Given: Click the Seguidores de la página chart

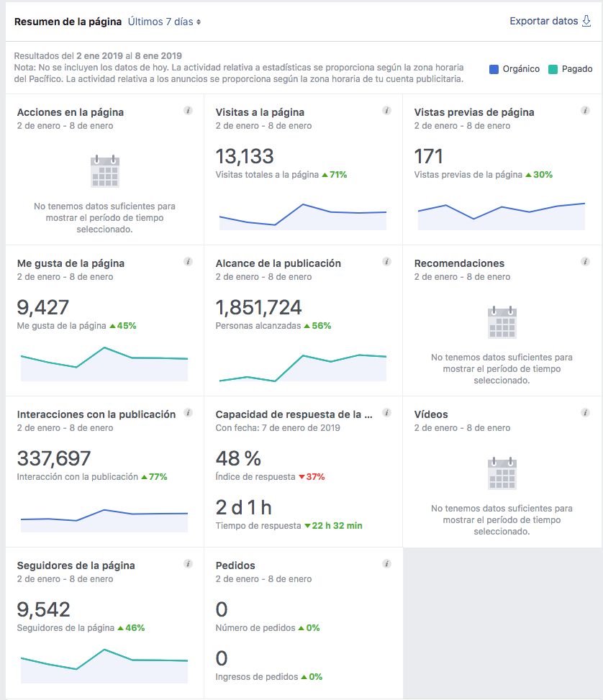Looking at the screenshot, I should click(104, 666).
